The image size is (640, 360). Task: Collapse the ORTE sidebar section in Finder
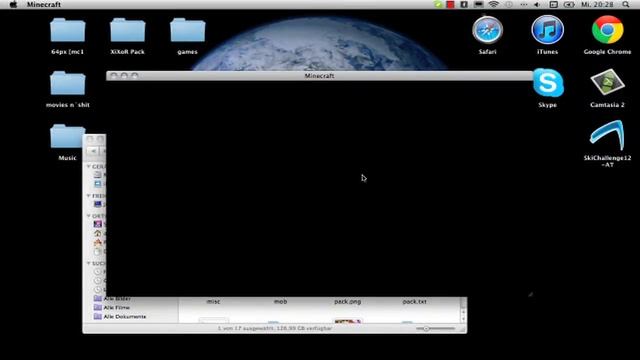pos(89,216)
